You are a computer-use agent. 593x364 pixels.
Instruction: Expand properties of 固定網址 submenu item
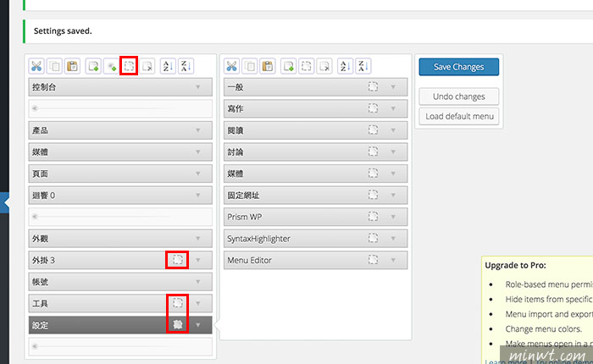(393, 196)
